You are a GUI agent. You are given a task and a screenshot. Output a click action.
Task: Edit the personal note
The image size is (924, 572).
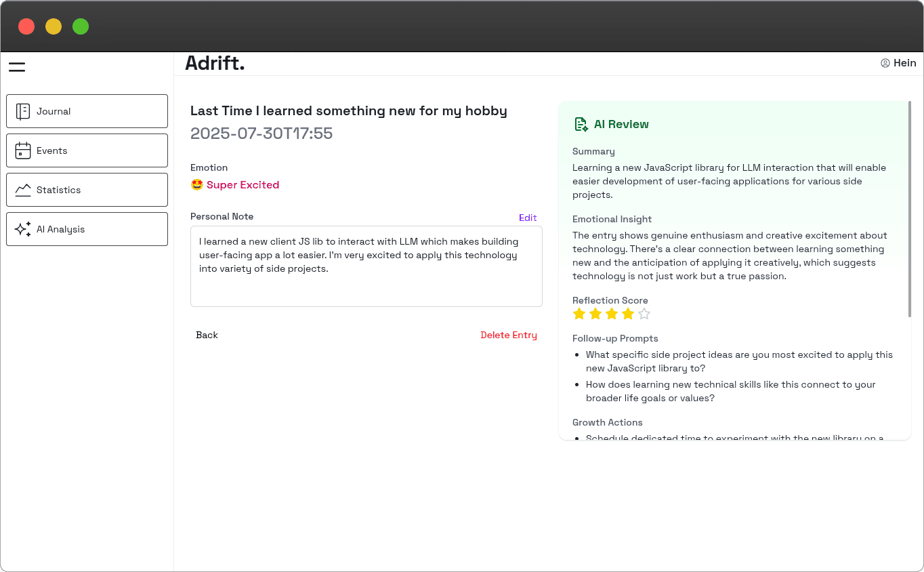pyautogui.click(x=528, y=218)
